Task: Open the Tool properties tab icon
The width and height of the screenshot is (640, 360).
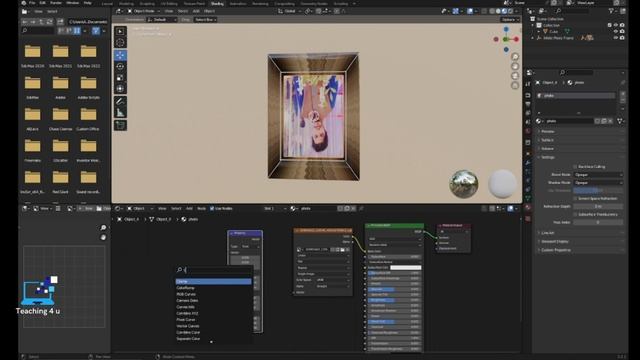Action: tap(528, 84)
